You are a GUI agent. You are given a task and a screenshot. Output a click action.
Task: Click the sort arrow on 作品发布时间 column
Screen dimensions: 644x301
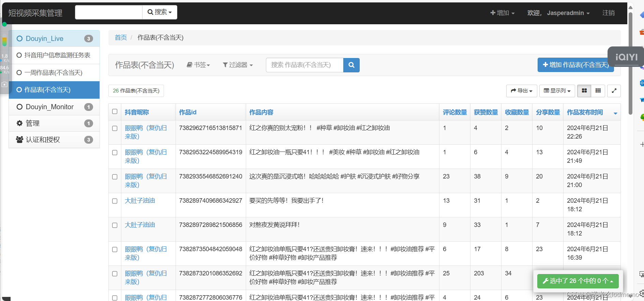(x=615, y=113)
